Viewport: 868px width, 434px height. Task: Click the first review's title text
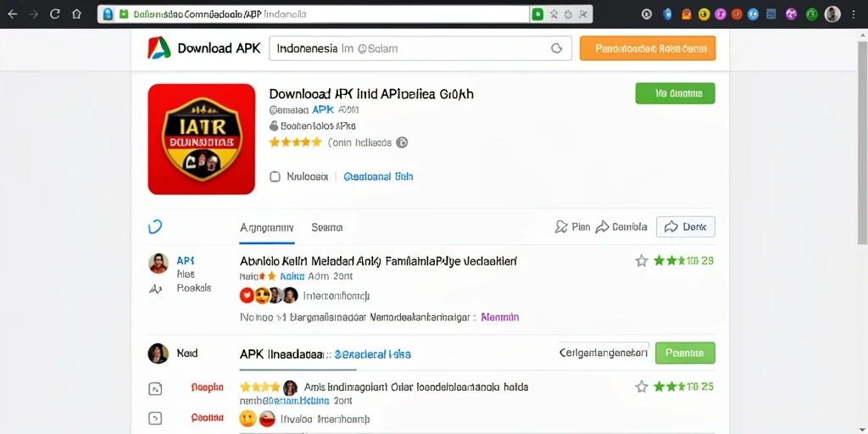pos(378,260)
